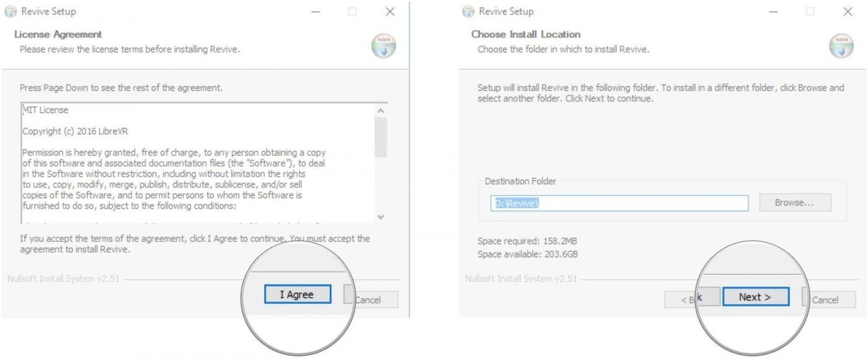
Task: Click 'Choose Install Location' heading
Action: [526, 34]
